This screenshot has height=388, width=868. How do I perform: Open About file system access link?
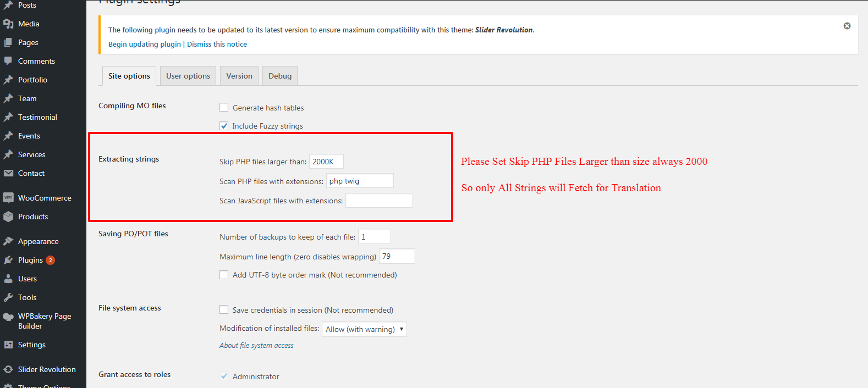(256, 346)
